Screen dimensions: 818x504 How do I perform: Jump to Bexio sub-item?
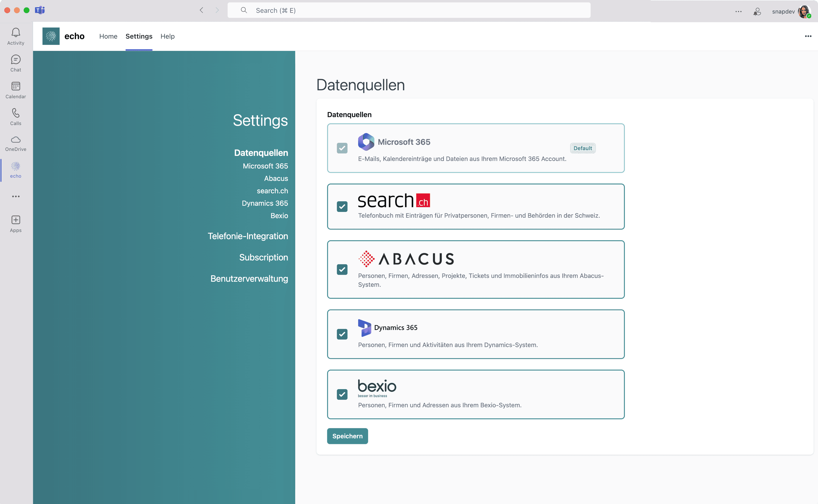click(279, 216)
